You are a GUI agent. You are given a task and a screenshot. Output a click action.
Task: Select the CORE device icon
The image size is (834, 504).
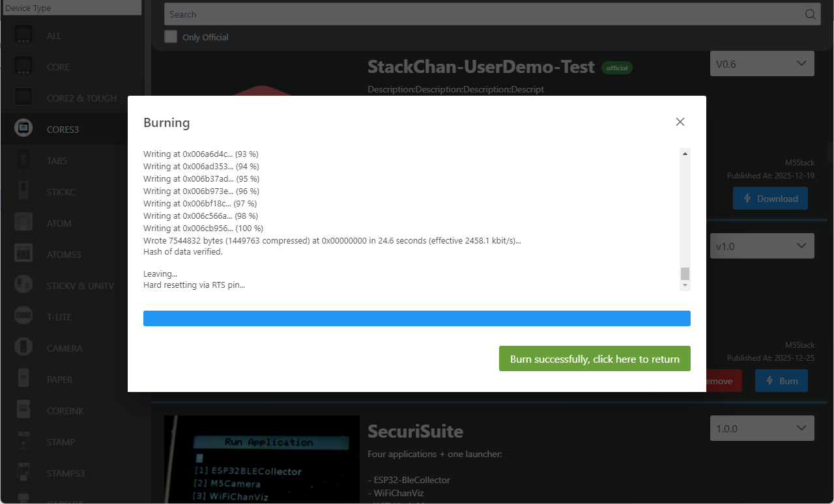[x=23, y=66]
